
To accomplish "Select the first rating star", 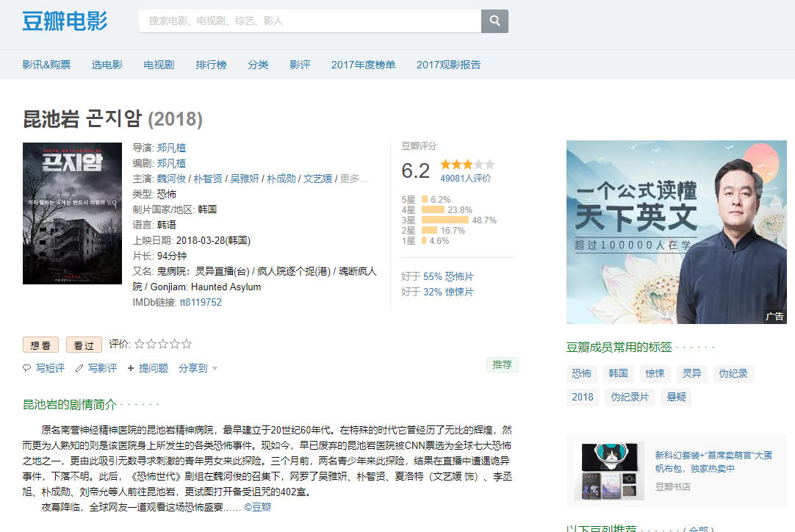I will (x=140, y=344).
